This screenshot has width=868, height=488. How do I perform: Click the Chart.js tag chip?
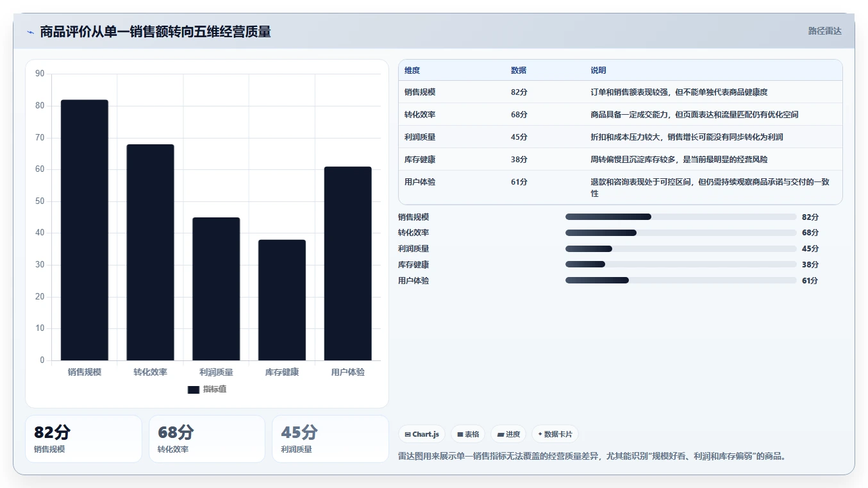(x=422, y=434)
